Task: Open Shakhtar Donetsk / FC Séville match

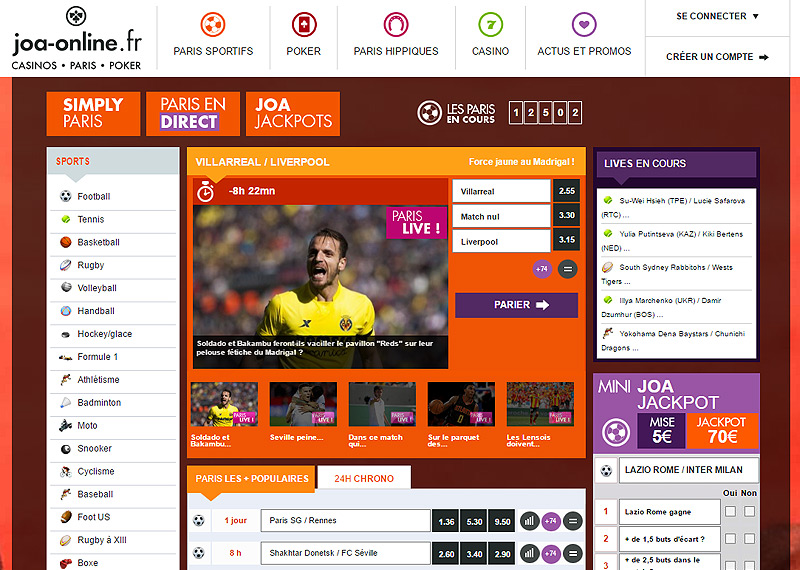Action: 345,553
